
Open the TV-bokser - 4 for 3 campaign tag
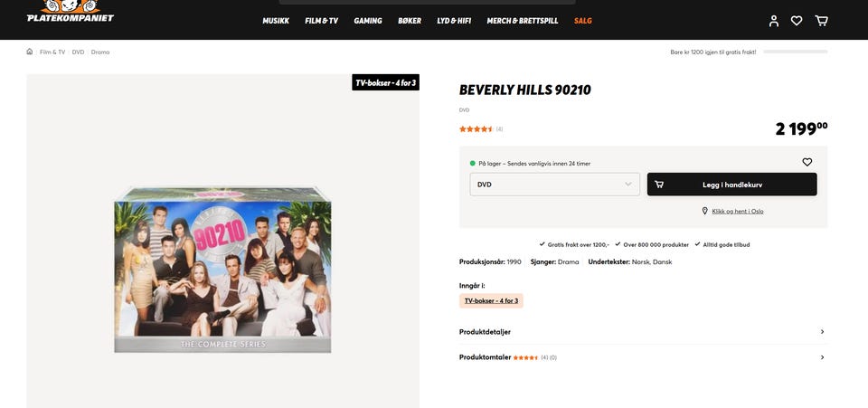(491, 300)
